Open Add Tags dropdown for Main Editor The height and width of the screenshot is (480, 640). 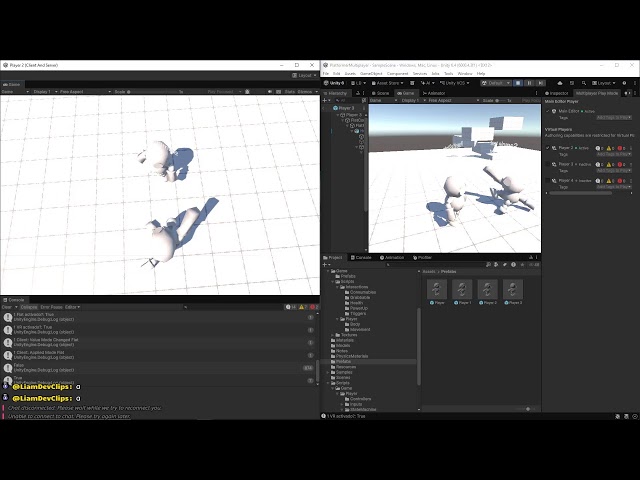pyautogui.click(x=614, y=118)
